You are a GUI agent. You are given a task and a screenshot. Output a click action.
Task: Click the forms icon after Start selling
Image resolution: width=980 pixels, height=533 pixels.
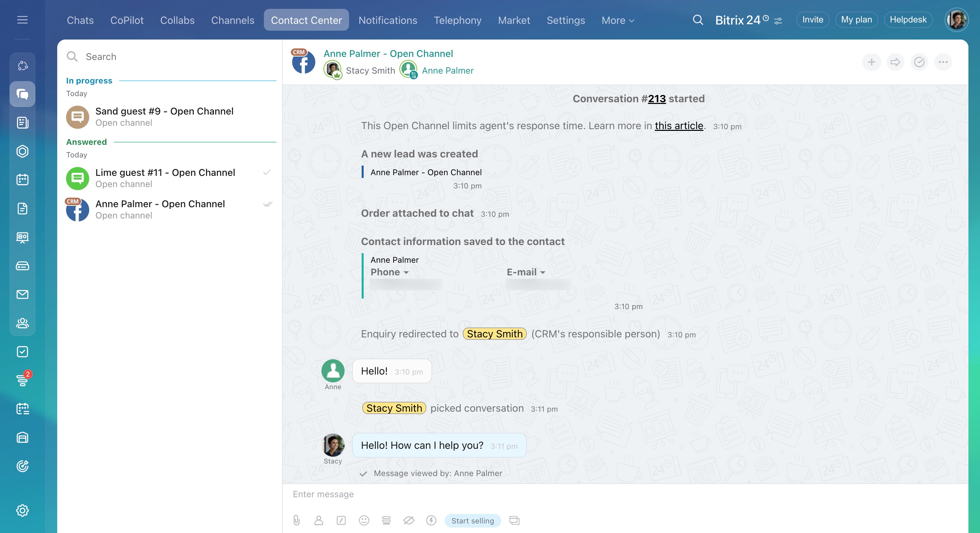click(515, 520)
